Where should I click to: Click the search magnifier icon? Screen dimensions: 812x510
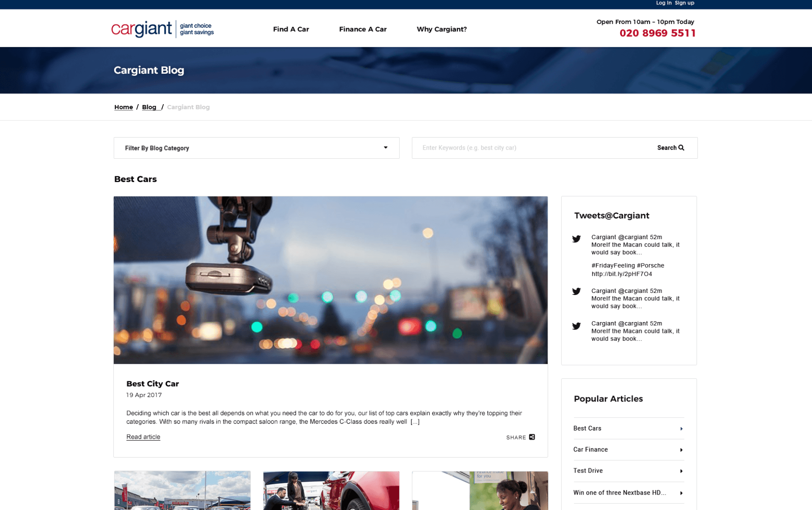pos(681,147)
